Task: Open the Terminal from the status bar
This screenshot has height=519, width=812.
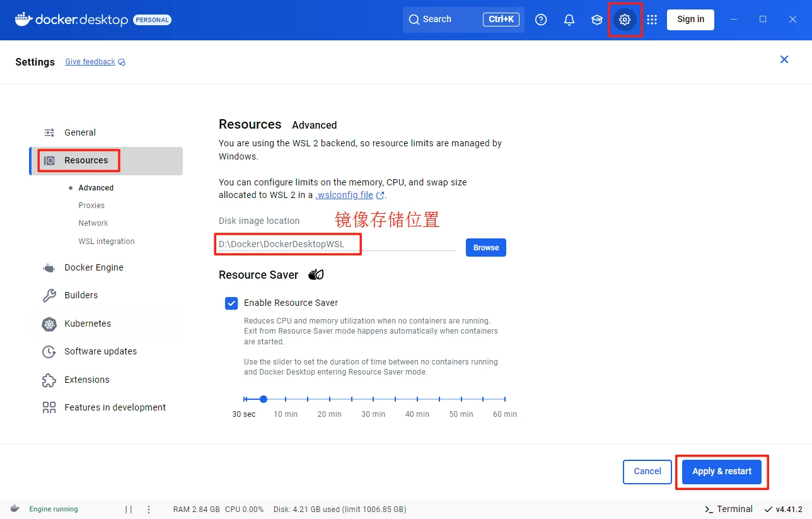Action: (728, 510)
